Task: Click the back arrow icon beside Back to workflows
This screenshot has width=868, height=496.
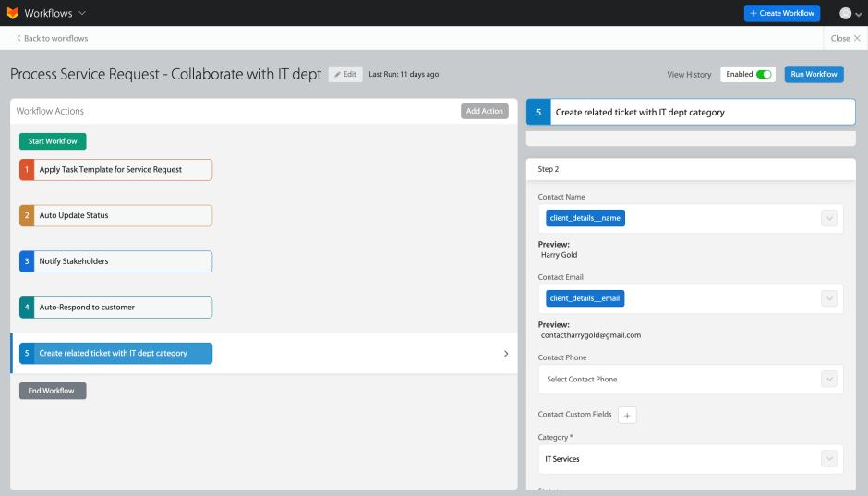Action: click(x=18, y=38)
